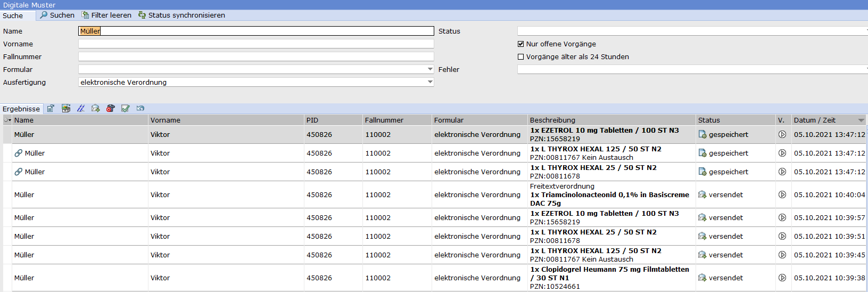Open the Ausfertigung dropdown
Screen dimensions: 868x292
[430, 82]
